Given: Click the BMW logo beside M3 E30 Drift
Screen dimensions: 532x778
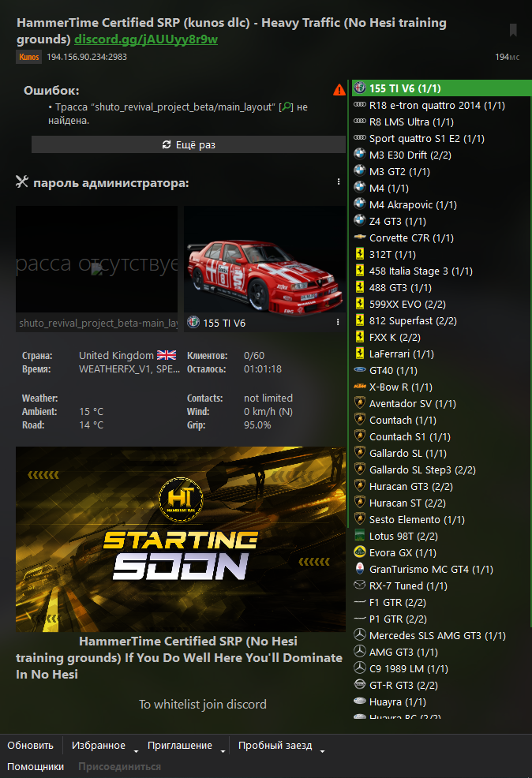Looking at the screenshot, I should click(360, 155).
